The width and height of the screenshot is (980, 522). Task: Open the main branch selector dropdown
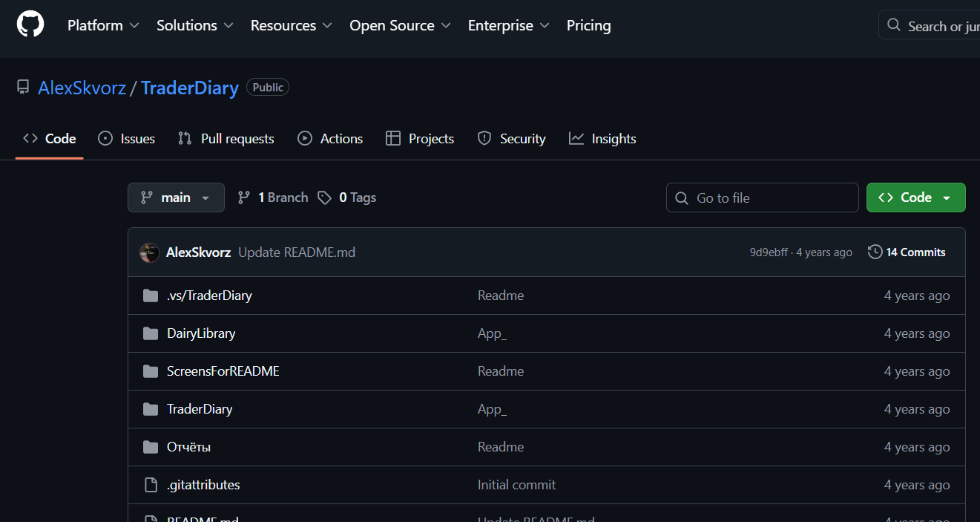[x=176, y=198]
